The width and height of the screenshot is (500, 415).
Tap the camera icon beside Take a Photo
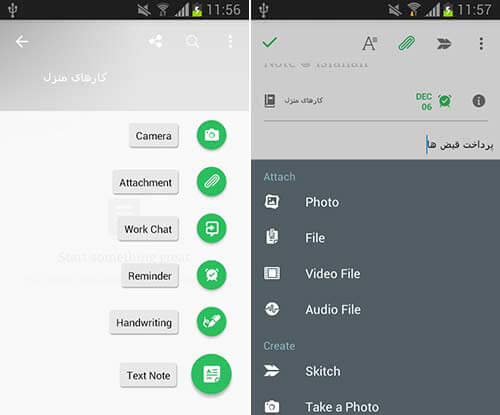(272, 406)
